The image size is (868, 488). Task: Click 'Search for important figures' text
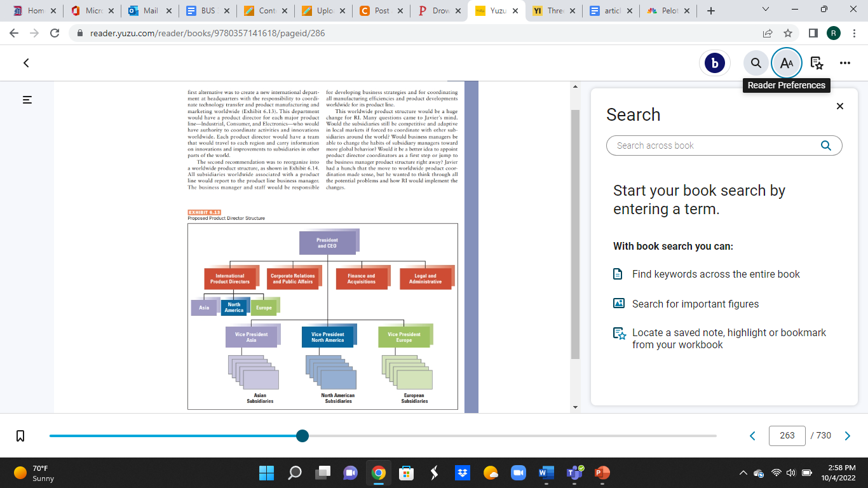(695, 304)
